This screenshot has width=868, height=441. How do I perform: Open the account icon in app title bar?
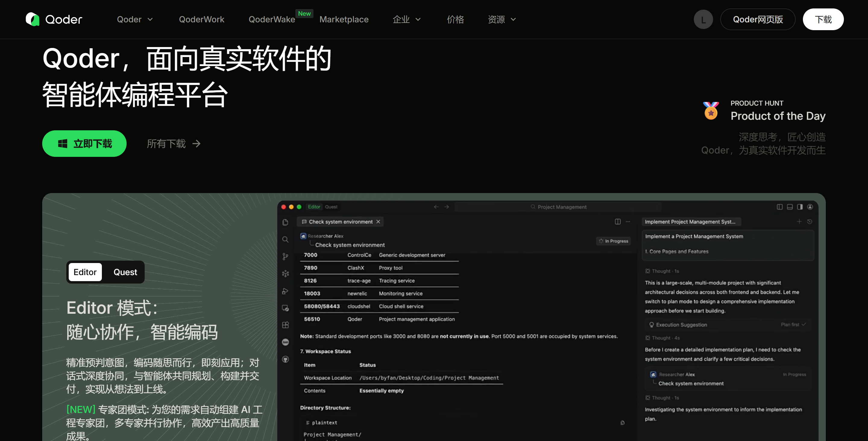click(810, 207)
